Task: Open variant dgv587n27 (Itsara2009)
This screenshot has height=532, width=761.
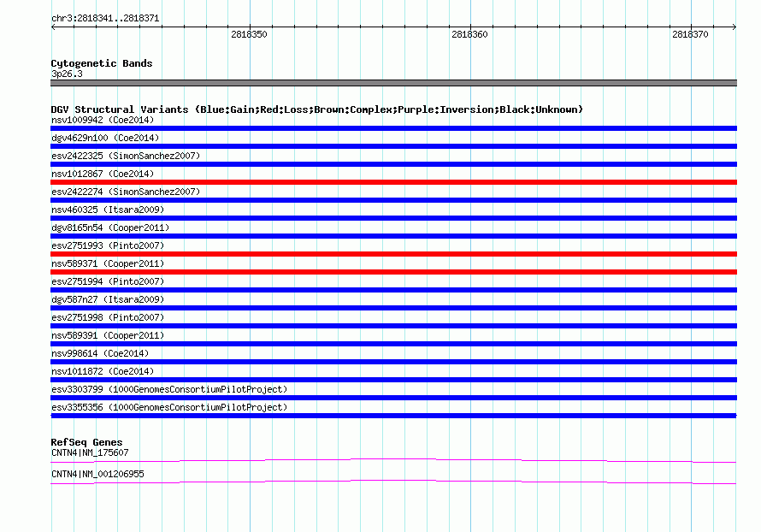Action: coord(108,299)
